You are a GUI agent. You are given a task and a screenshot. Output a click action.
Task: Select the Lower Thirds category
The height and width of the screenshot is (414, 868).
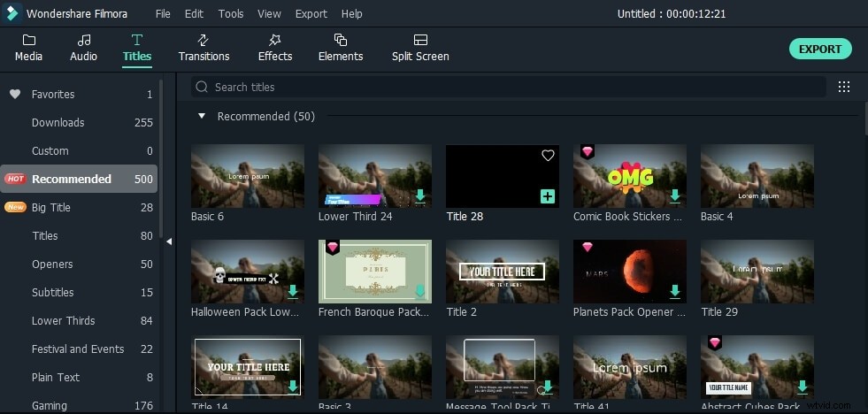tap(63, 320)
